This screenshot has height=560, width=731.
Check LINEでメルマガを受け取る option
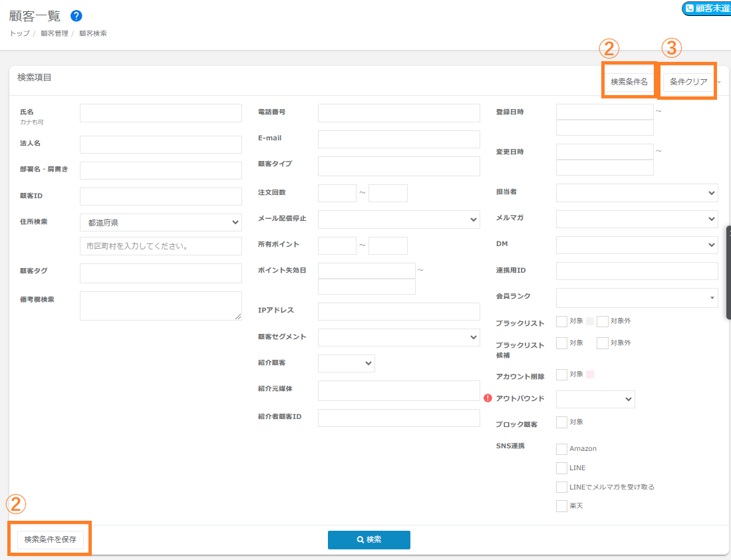coord(561,488)
